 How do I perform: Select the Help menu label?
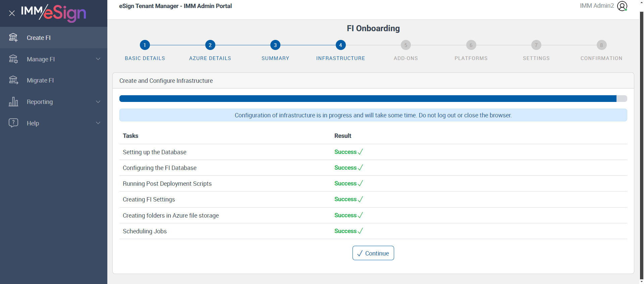coord(33,123)
